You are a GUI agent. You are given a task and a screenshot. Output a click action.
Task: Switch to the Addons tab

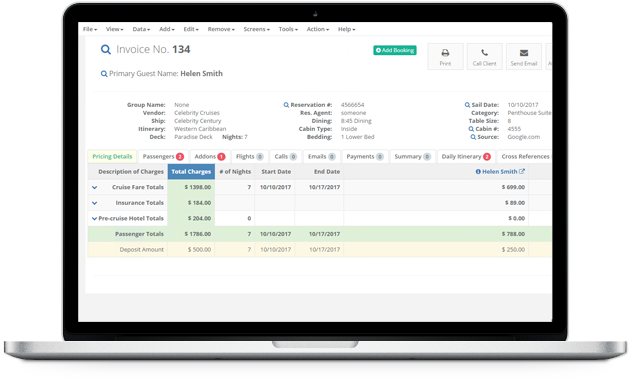210,156
